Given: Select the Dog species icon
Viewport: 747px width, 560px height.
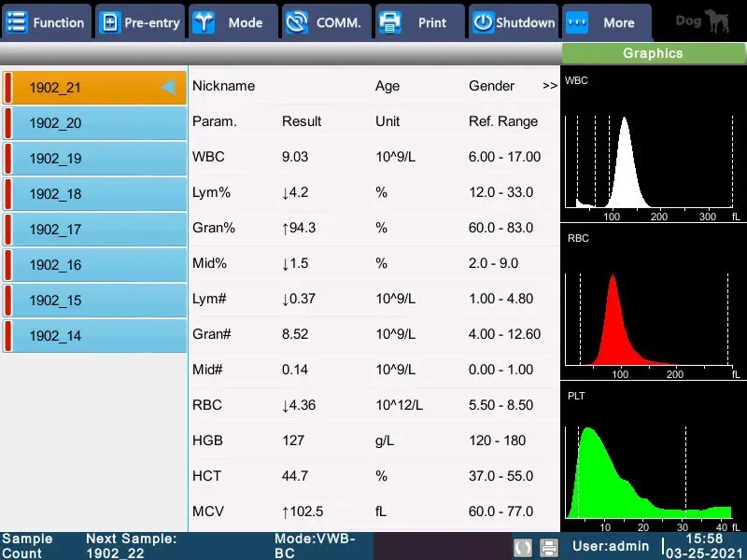Looking at the screenshot, I should tap(716, 21).
